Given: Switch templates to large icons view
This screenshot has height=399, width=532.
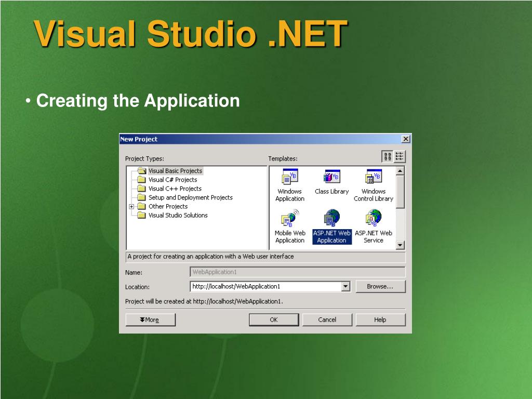Looking at the screenshot, I should [x=388, y=156].
